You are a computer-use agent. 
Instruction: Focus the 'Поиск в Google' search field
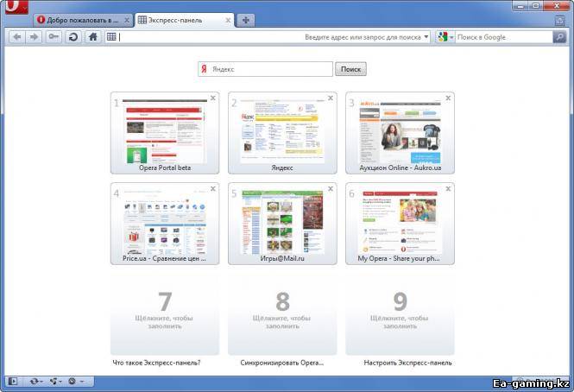click(503, 37)
